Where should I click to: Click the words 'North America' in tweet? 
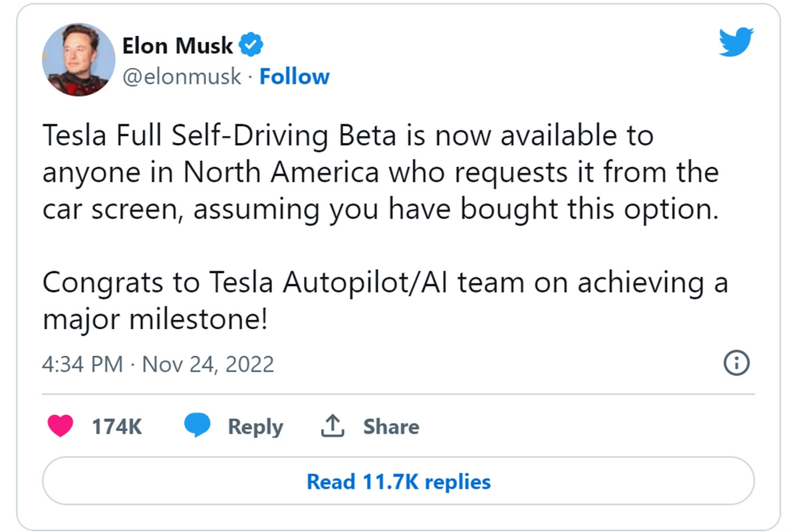pos(281,173)
